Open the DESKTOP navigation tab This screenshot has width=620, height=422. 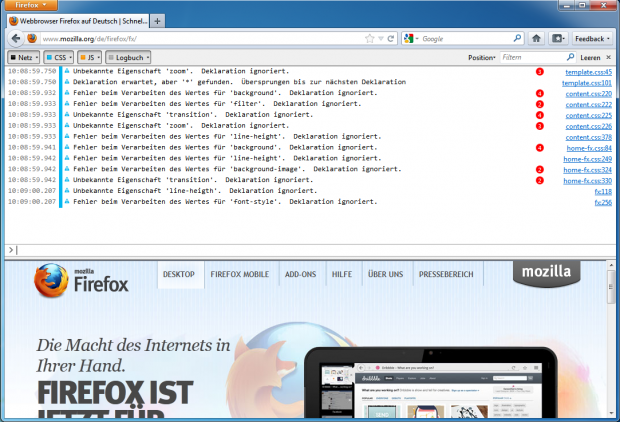click(x=179, y=274)
